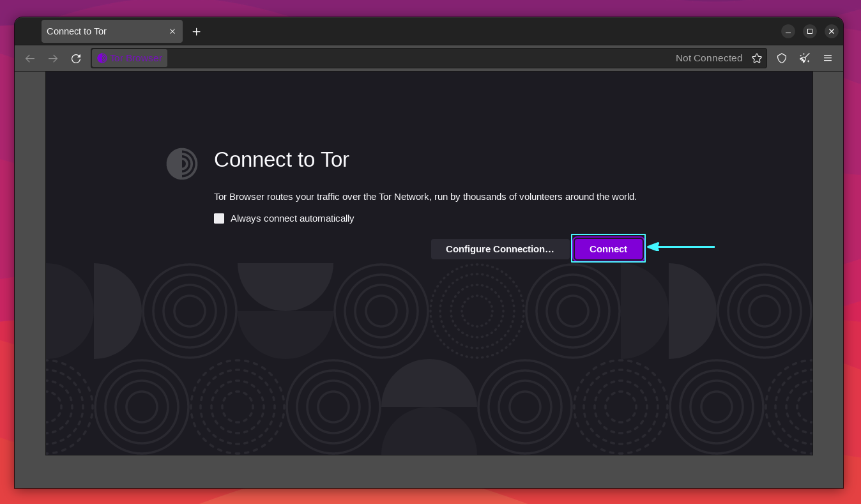Image resolution: width=861 pixels, height=504 pixels.
Task: Click the purple Connect button
Action: coord(608,248)
